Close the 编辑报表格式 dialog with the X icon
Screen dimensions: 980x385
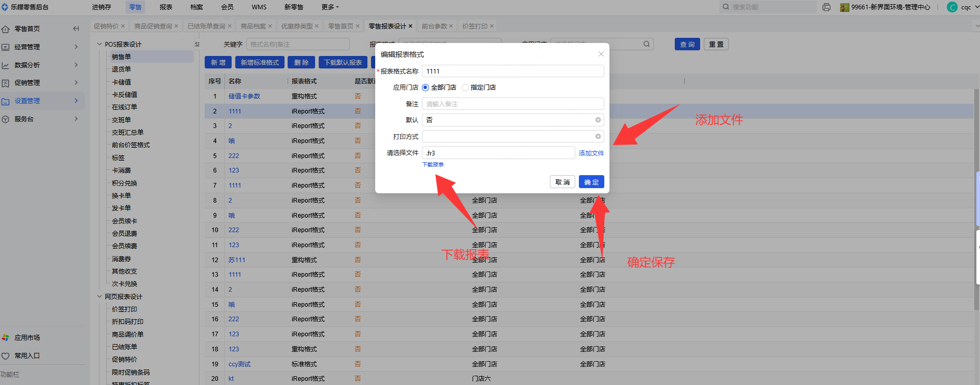pos(601,54)
